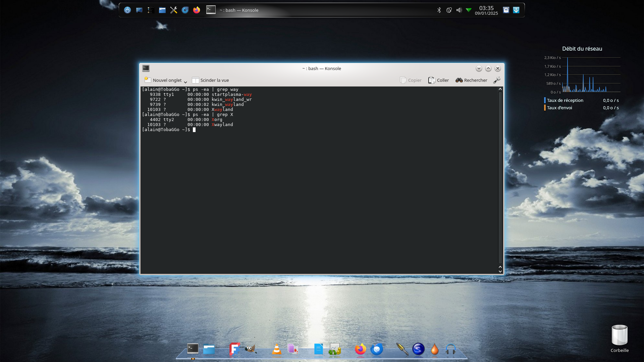644x362 pixels.
Task: Open the Konsole window menu icon
Action: pyautogui.click(x=146, y=68)
